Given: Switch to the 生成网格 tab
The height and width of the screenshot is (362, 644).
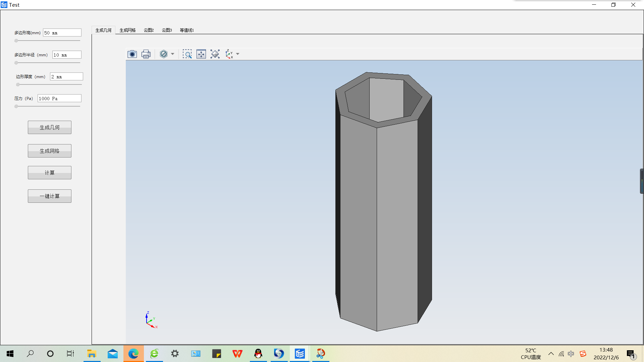Looking at the screenshot, I should 127,30.
